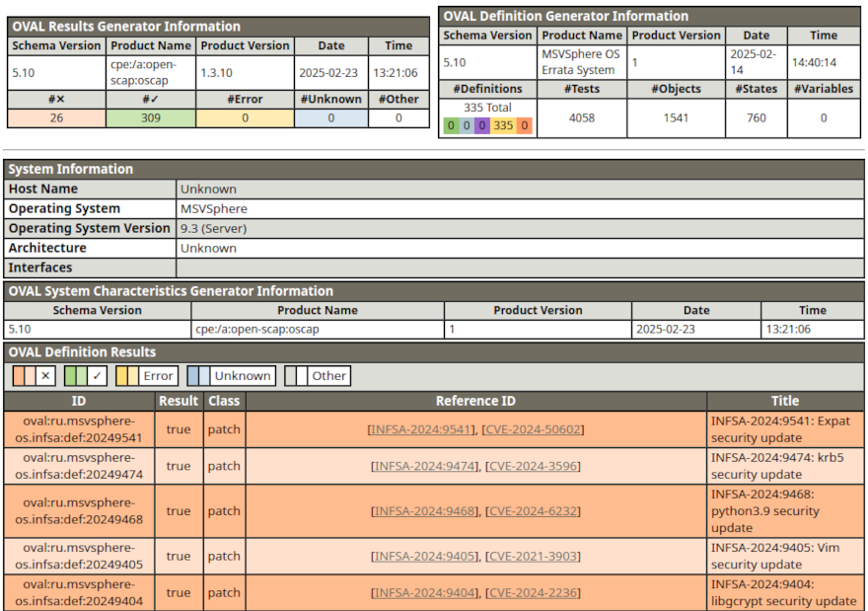Viewport: 868px width, 611px height.
Task: Select the green 309 passed count cell
Action: click(x=150, y=117)
